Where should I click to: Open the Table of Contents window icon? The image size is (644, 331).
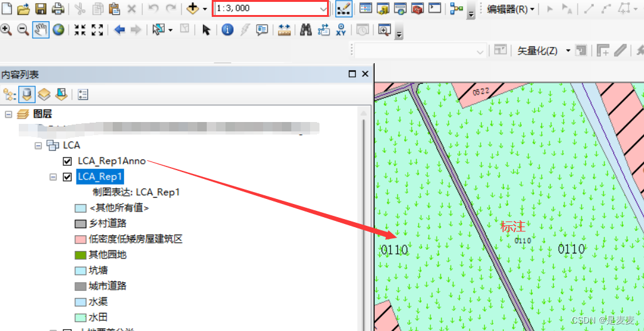coord(365,8)
